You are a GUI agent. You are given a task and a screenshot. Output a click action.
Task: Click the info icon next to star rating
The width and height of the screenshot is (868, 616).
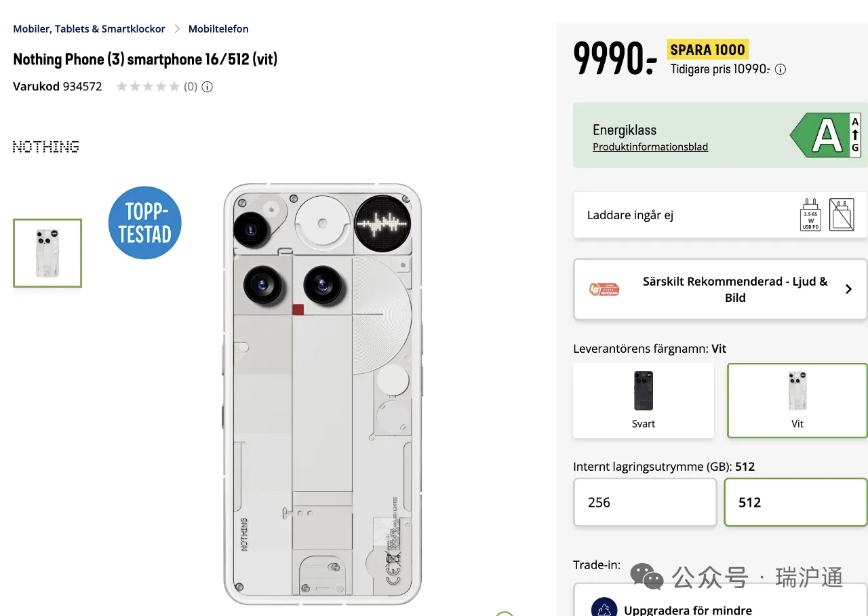(x=208, y=87)
